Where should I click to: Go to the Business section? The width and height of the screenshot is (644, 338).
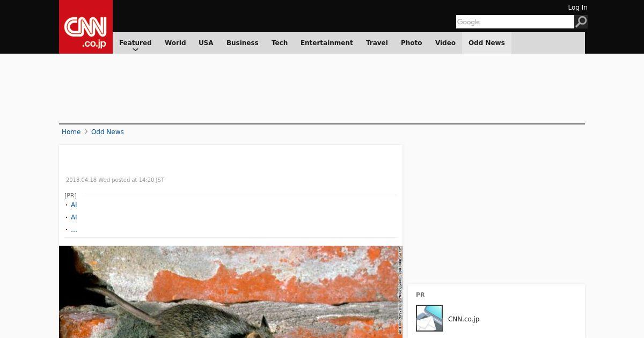[243, 43]
